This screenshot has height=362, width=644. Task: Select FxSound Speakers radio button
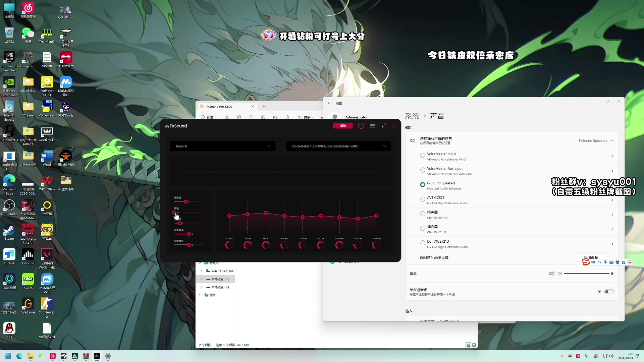[x=423, y=185]
